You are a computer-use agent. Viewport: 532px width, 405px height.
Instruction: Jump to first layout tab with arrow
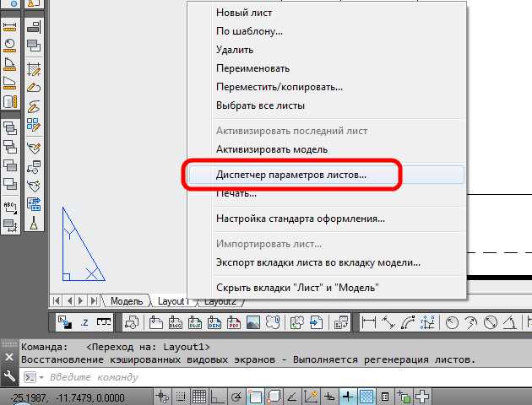[57, 301]
